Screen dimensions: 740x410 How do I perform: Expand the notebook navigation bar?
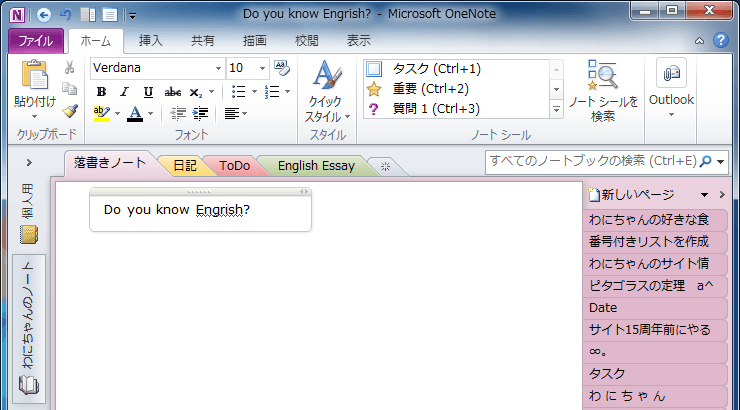click(29, 163)
